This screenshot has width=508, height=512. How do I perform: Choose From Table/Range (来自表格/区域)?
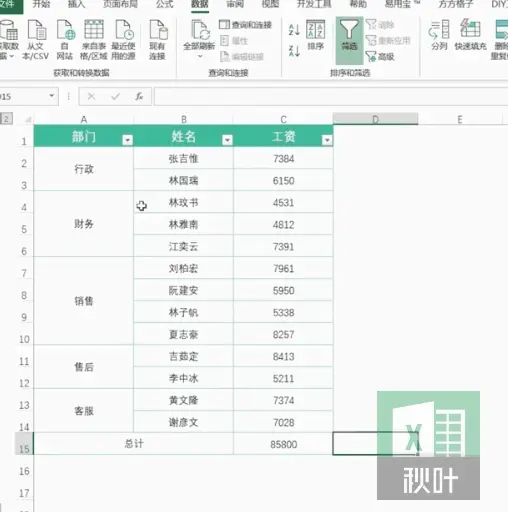(94, 40)
